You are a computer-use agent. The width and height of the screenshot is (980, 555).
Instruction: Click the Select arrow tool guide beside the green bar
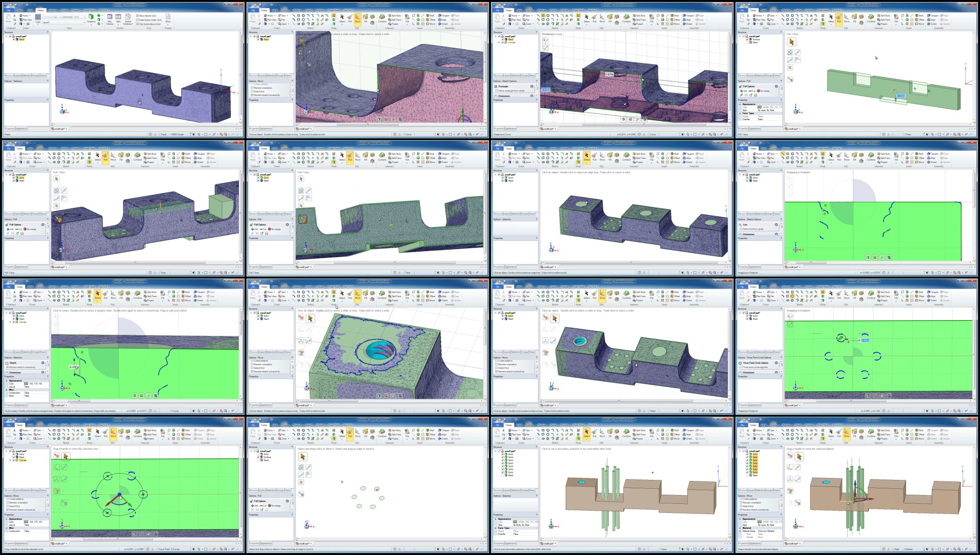tap(792, 42)
